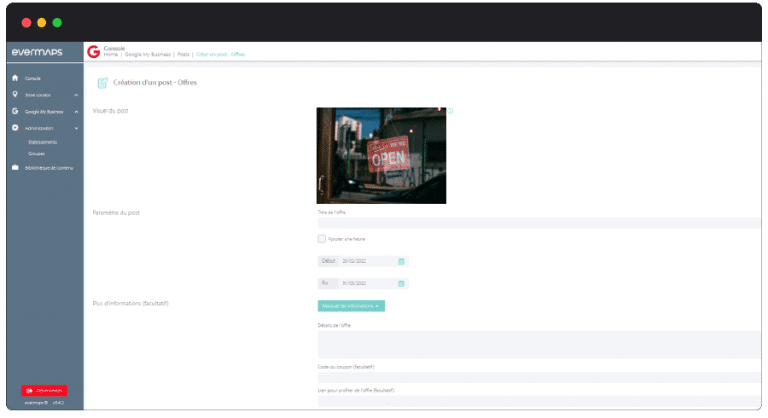Enable the Ajouter une heure checkbox
The height and width of the screenshot is (418, 768).
pos(321,239)
